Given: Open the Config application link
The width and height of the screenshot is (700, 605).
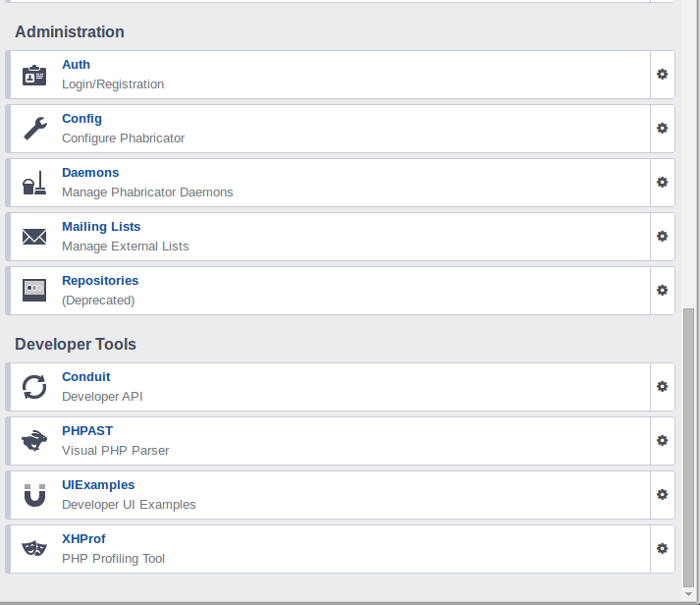Looking at the screenshot, I should (x=81, y=119).
